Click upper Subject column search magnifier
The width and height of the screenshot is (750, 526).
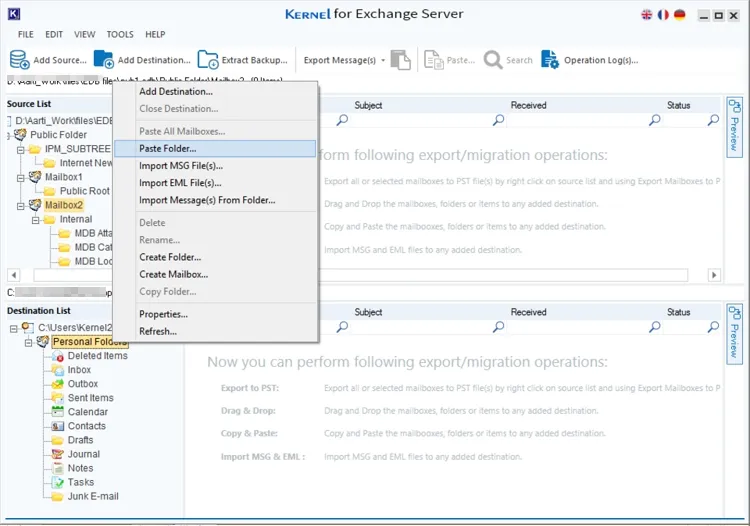498,120
